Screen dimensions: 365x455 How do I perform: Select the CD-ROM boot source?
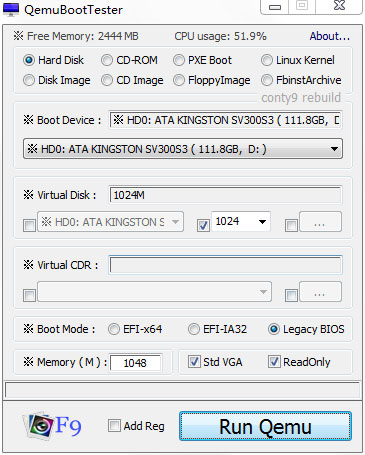107,60
